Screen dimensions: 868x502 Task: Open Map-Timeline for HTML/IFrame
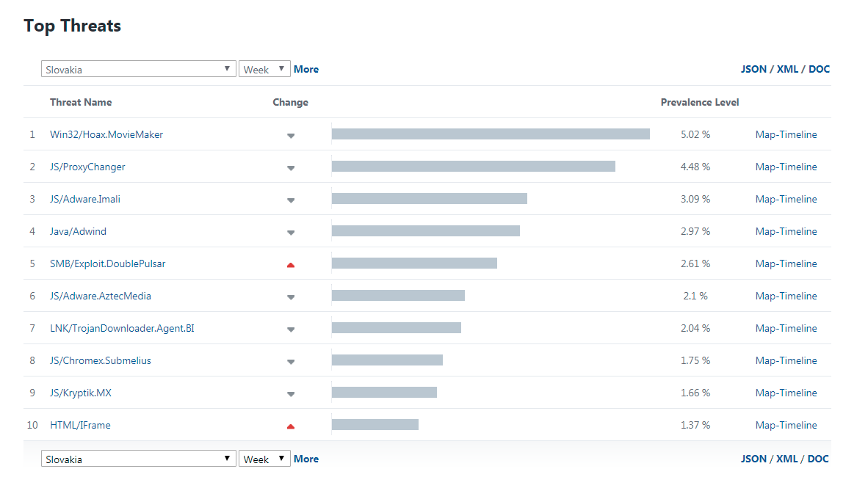[x=786, y=425]
